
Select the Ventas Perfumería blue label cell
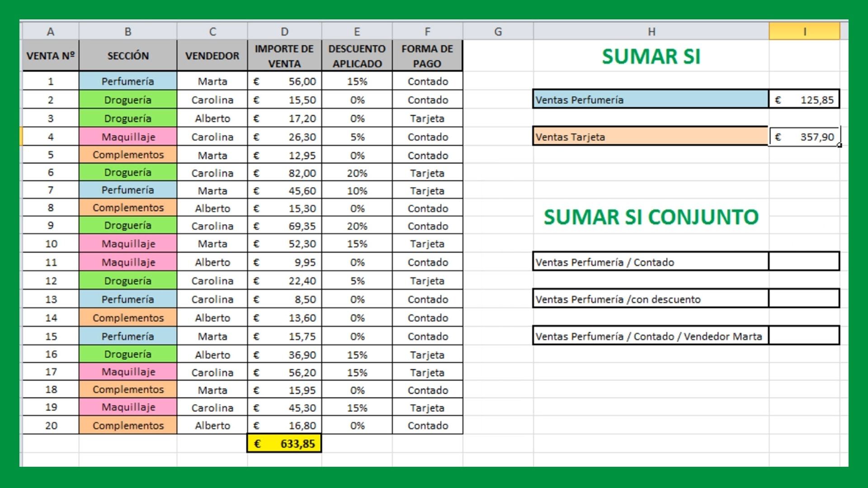[651, 99]
